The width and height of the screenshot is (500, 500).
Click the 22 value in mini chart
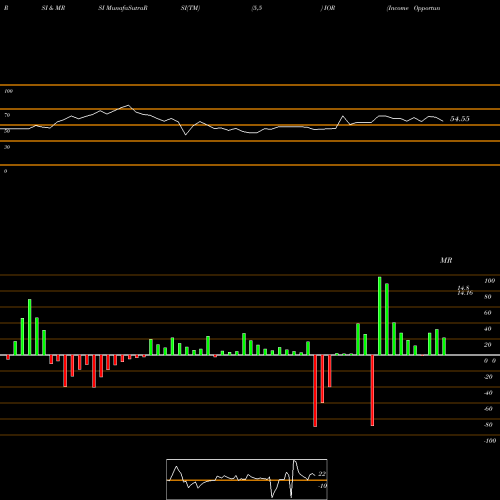tap(322, 474)
